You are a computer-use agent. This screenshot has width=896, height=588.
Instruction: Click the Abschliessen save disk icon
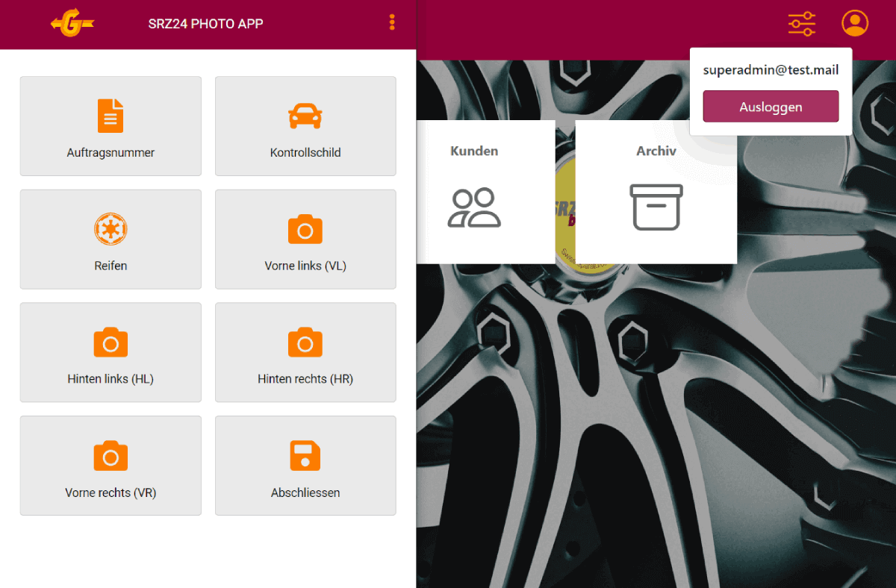click(x=305, y=456)
